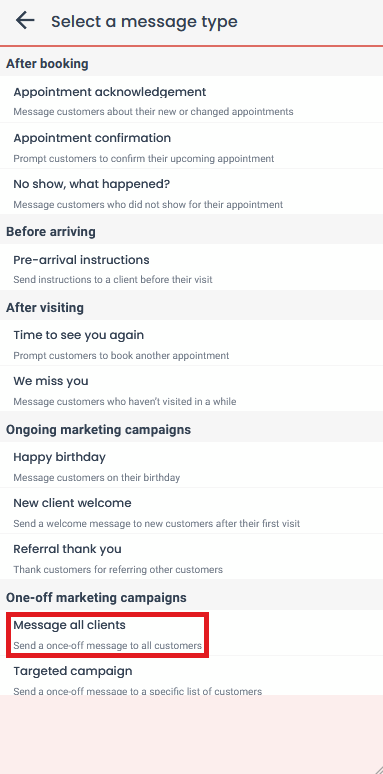Choose the 'We miss you' message
This screenshot has width=383, height=774.
192,388
